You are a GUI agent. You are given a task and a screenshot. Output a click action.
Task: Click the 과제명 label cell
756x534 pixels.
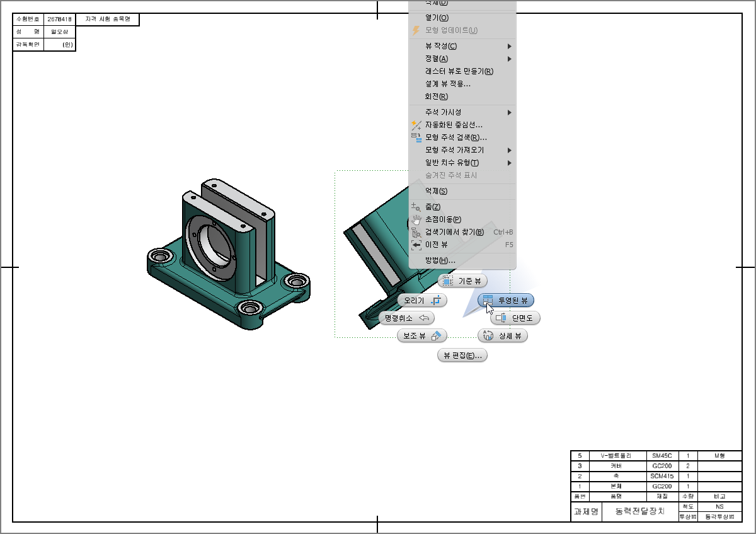[586, 511]
